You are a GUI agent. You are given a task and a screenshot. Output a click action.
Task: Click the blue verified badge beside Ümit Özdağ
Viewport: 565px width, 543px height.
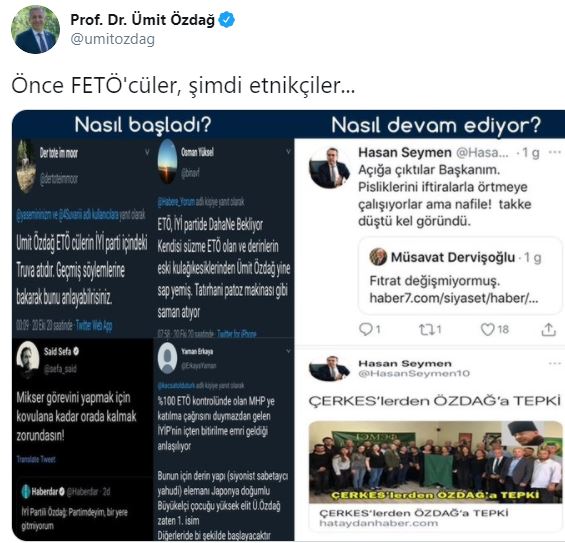point(227,20)
